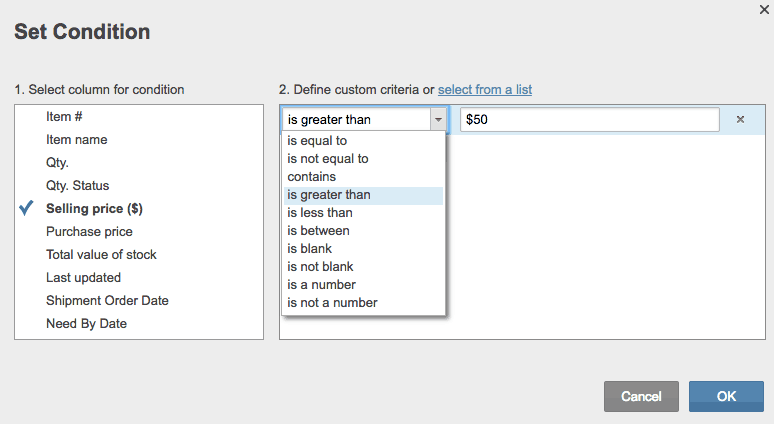
Task: Click the blue checkmark beside Selling price
Action: [27, 209]
